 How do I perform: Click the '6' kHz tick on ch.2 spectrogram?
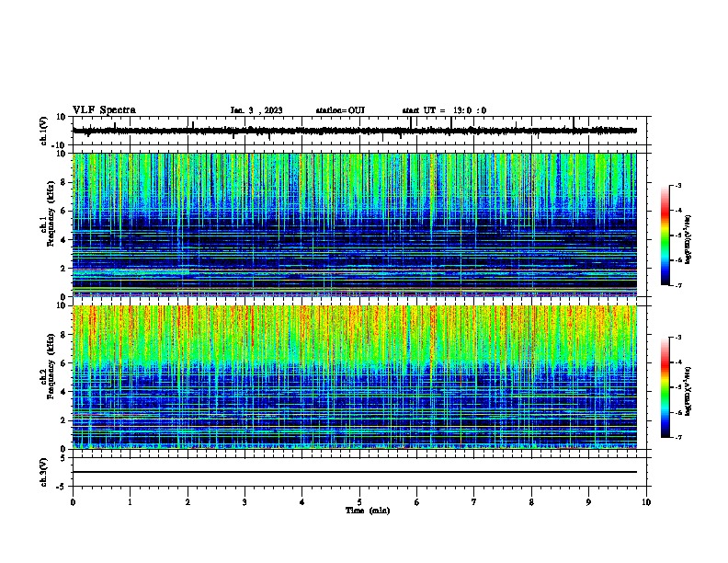pyautogui.click(x=63, y=363)
